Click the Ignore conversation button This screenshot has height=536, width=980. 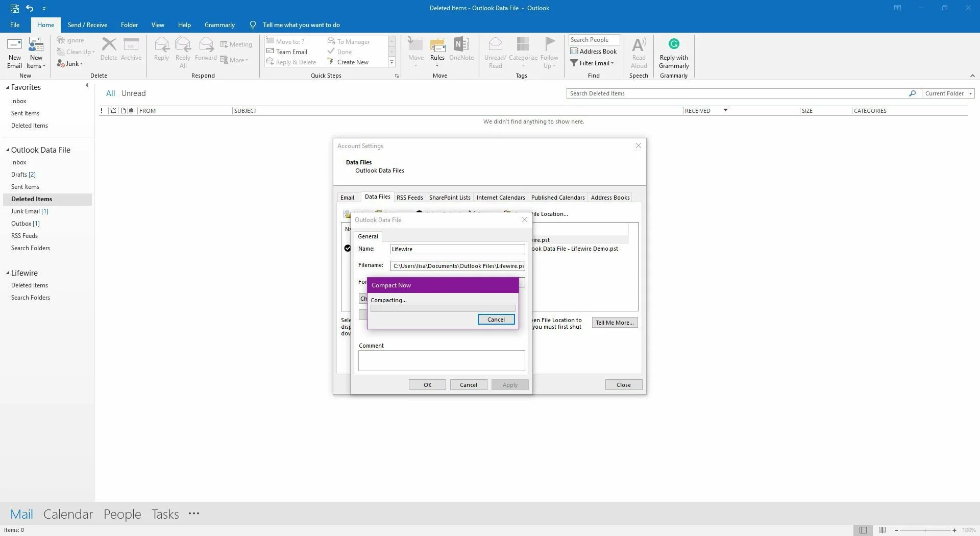click(70, 40)
